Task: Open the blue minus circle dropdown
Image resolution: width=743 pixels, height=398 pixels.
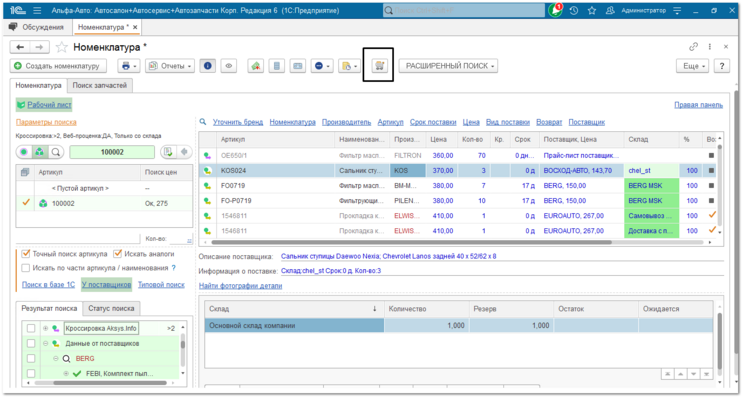Action: pos(322,66)
